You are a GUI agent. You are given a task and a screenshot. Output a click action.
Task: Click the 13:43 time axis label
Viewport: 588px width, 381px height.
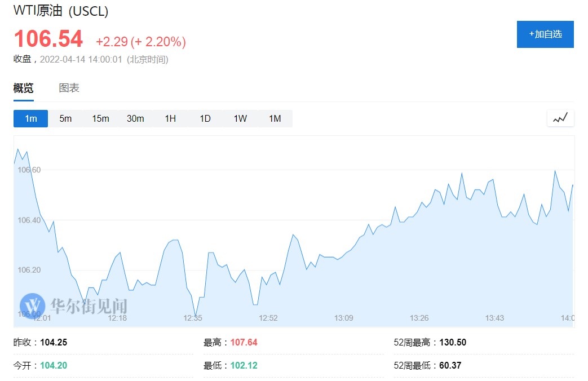[494, 318]
